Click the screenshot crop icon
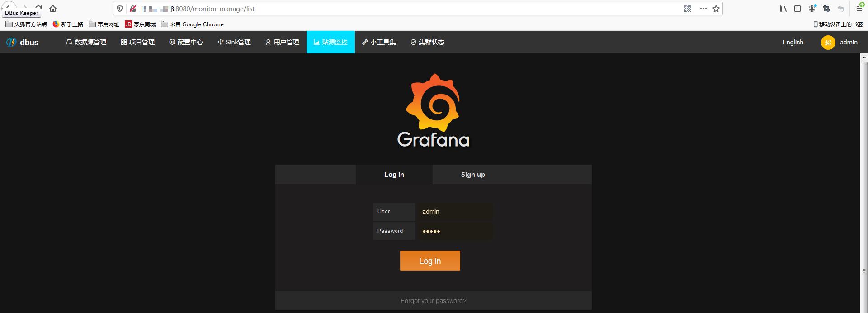Screen dimensions: 868x313 [x=826, y=9]
